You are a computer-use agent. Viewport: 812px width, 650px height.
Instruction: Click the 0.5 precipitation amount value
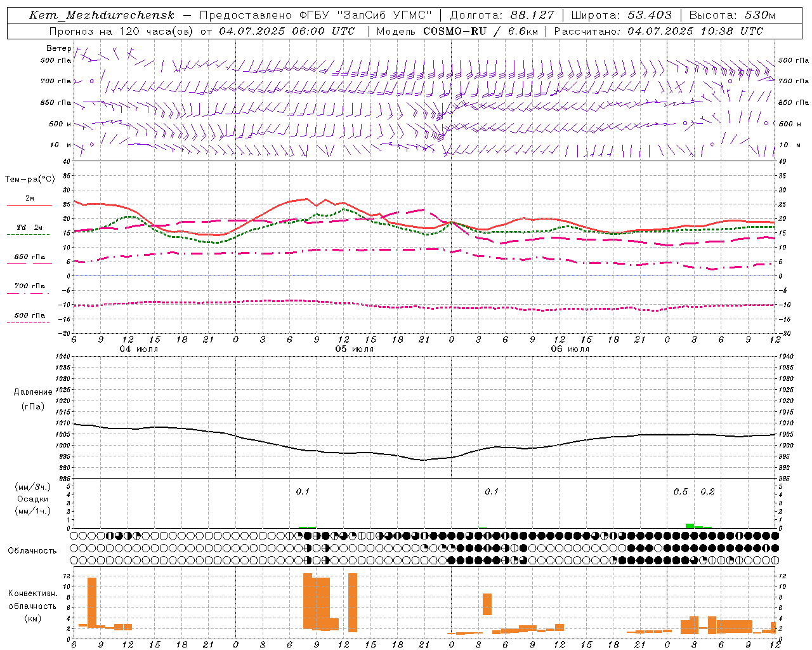(681, 492)
